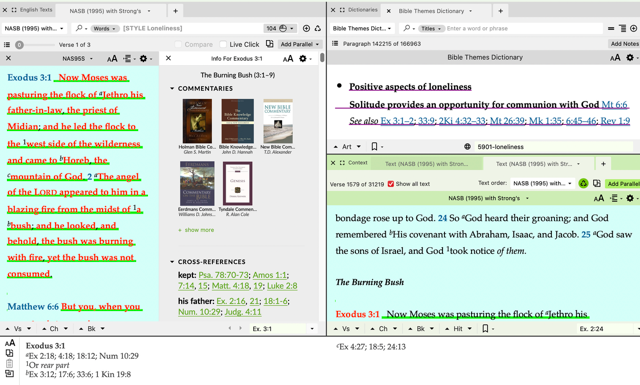Add new tab in English Texts zone
Viewport: 640px width, 385px height.
[175, 11]
